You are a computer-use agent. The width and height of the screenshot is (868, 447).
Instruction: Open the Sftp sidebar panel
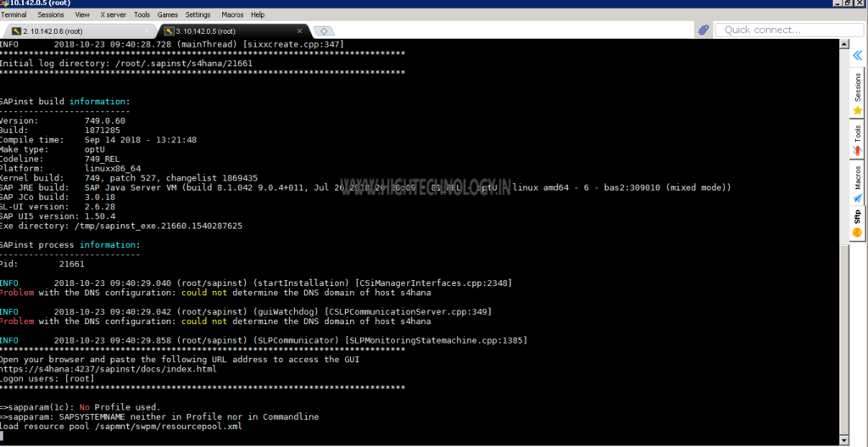[858, 223]
